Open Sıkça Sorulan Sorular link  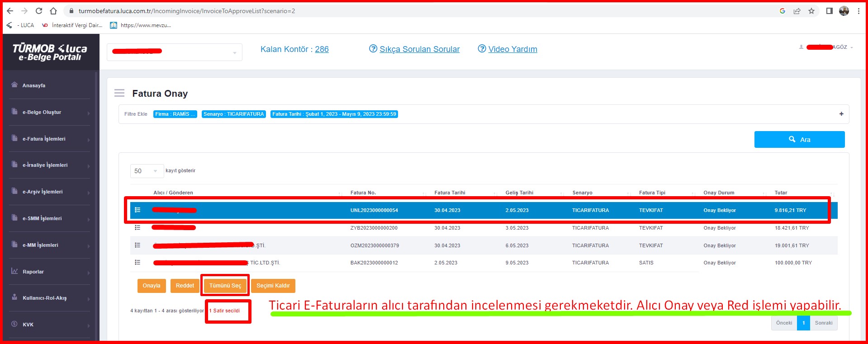coord(419,49)
